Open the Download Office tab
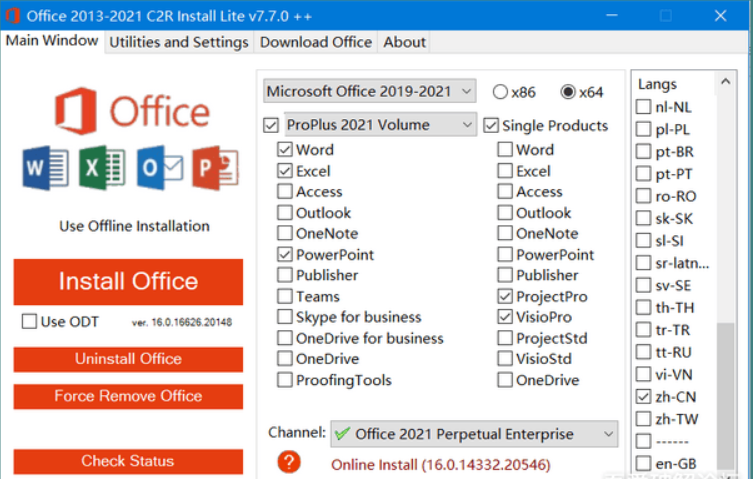Image resolution: width=753 pixels, height=479 pixels. [x=316, y=42]
